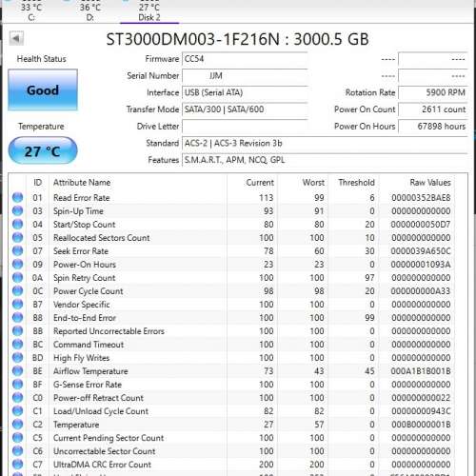
Task: Click the status icon for Seek Error Rate
Action: (x=18, y=250)
